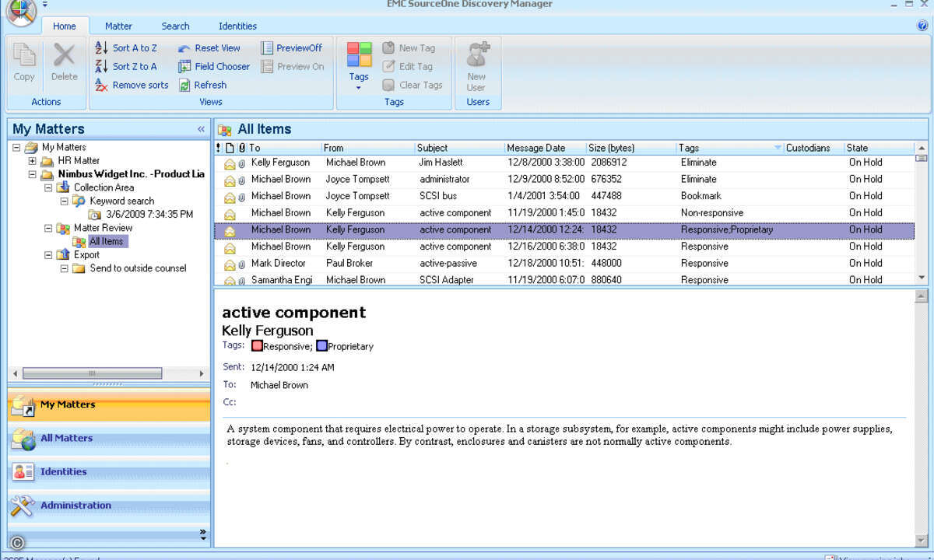Click the New Tag ribbon command
This screenshot has width=934, height=560.
409,47
